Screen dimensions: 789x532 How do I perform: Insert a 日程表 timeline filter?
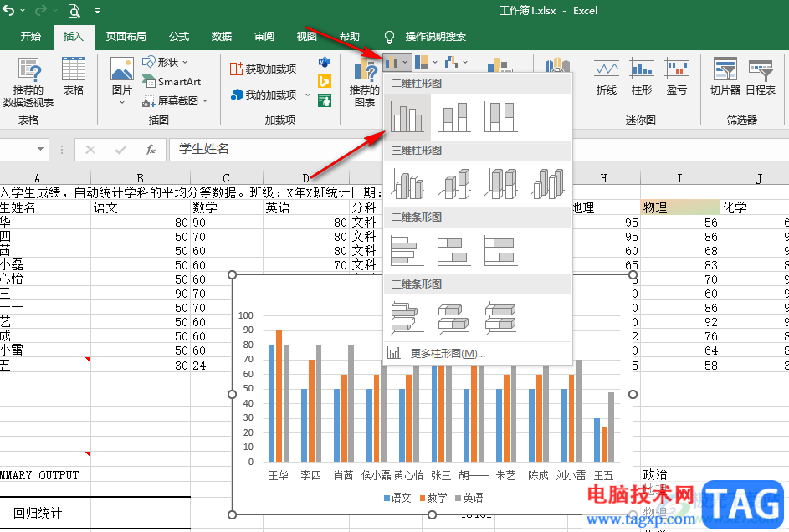[x=761, y=76]
